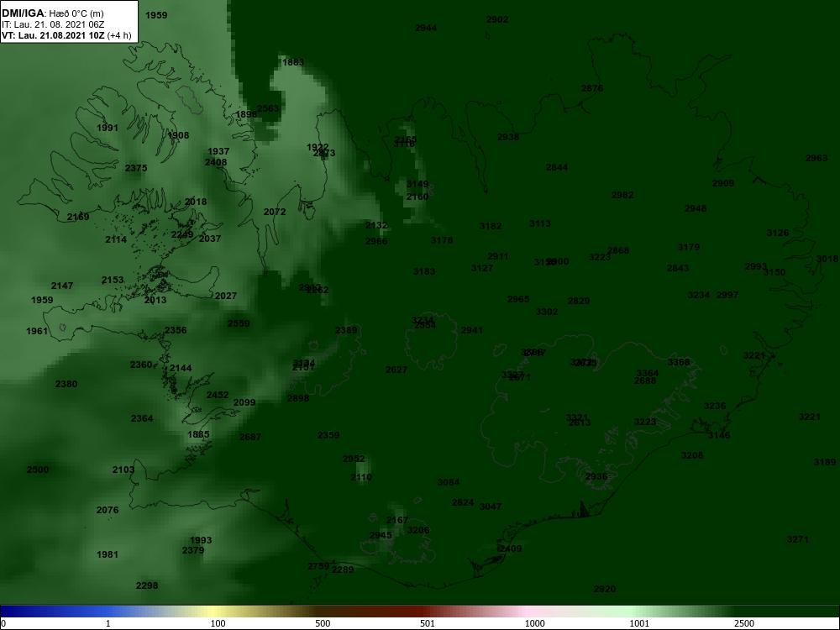Select the 2559 value
The image size is (840, 630).
[239, 323]
